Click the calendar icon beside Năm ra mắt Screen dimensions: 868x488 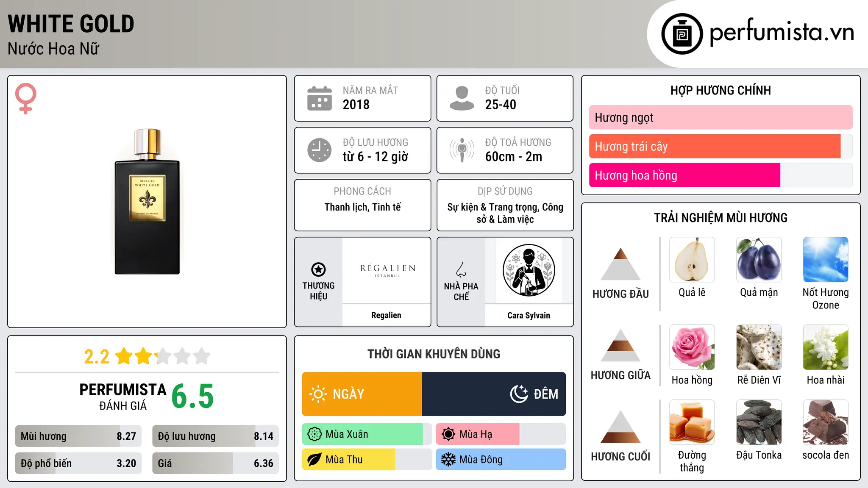click(320, 98)
